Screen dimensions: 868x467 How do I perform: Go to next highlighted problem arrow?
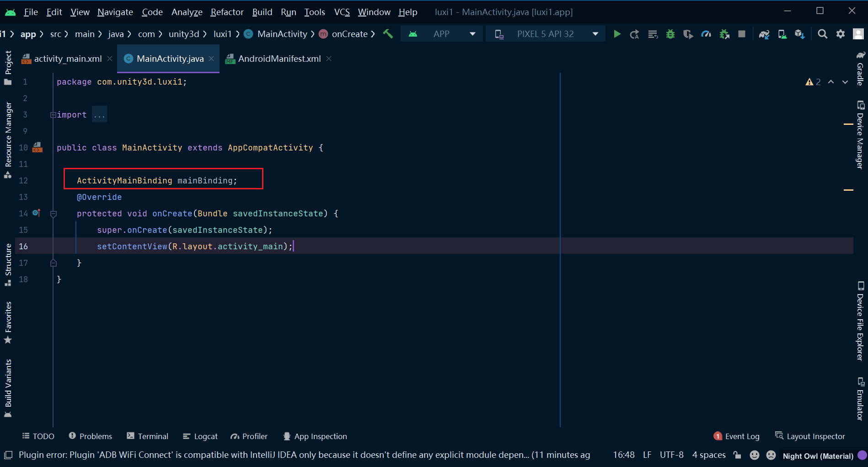coord(845,82)
